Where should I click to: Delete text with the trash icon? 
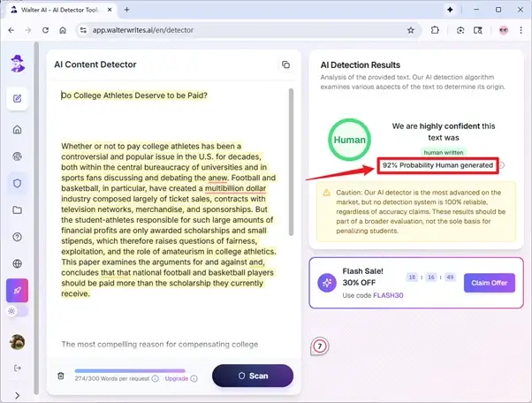tap(61, 376)
